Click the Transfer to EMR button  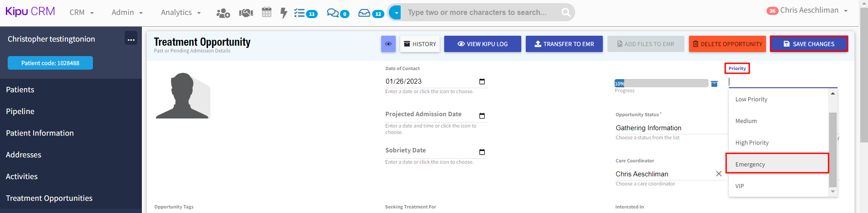(x=564, y=44)
